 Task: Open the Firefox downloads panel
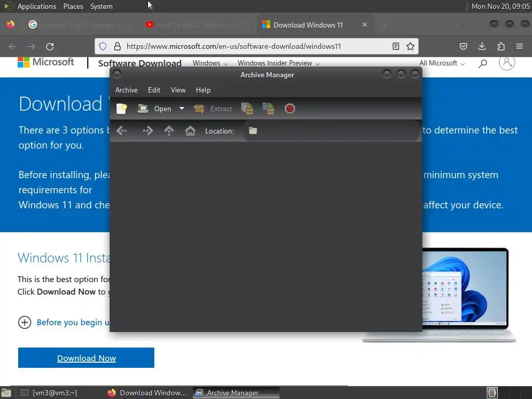(482, 46)
